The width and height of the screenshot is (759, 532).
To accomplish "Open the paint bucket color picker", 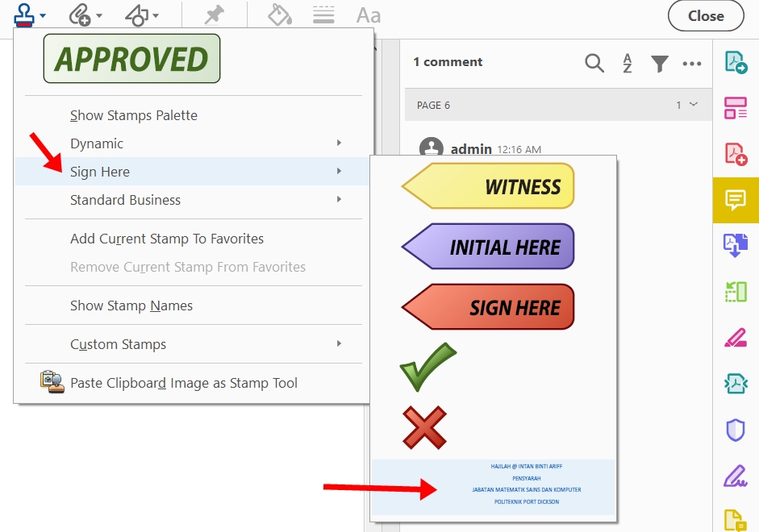I will click(279, 15).
